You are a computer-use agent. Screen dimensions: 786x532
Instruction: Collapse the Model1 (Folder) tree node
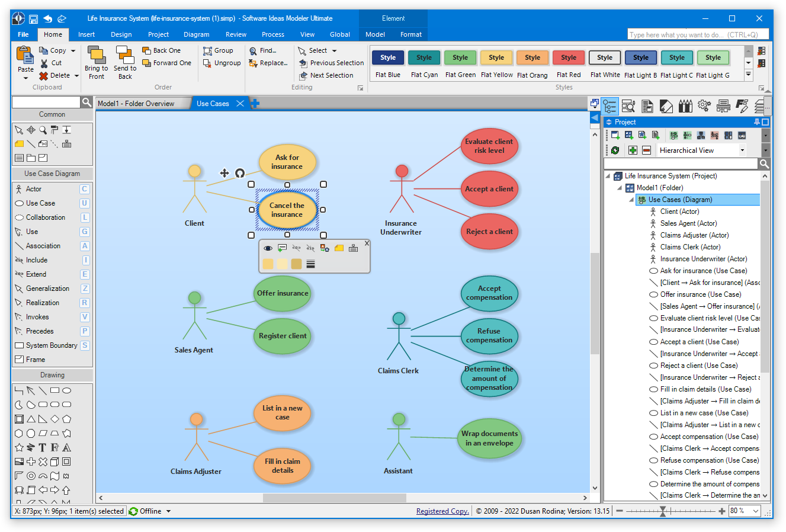(620, 188)
